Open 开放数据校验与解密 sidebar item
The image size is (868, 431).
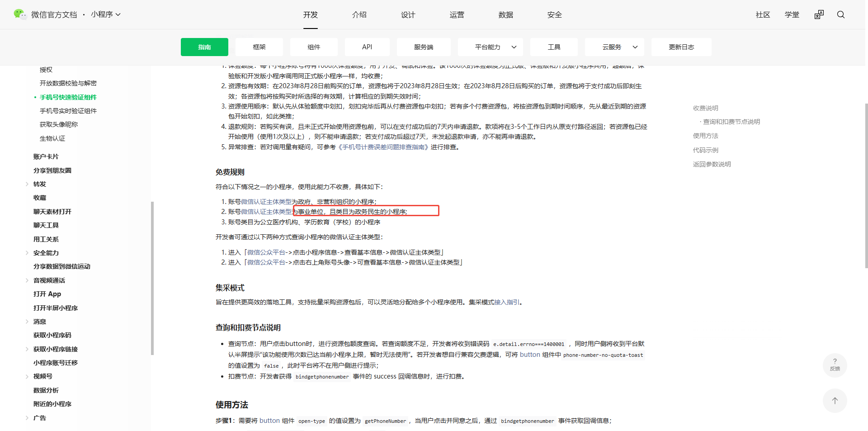pos(68,83)
